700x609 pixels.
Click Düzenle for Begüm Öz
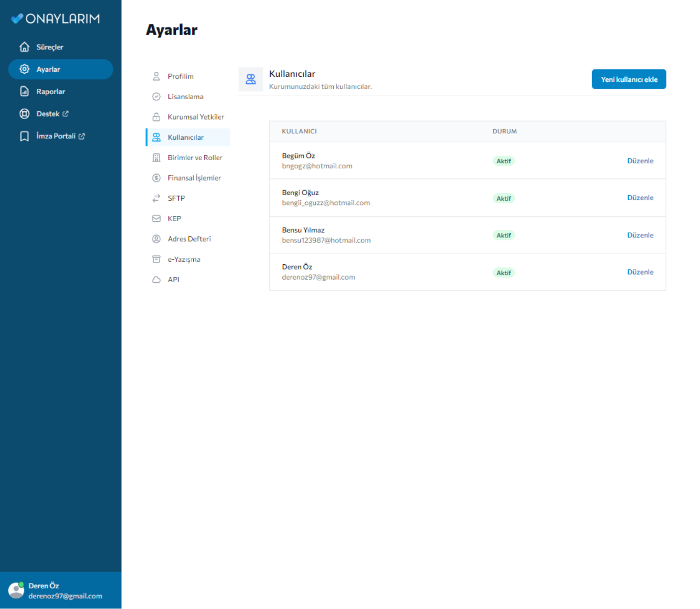[x=640, y=161]
